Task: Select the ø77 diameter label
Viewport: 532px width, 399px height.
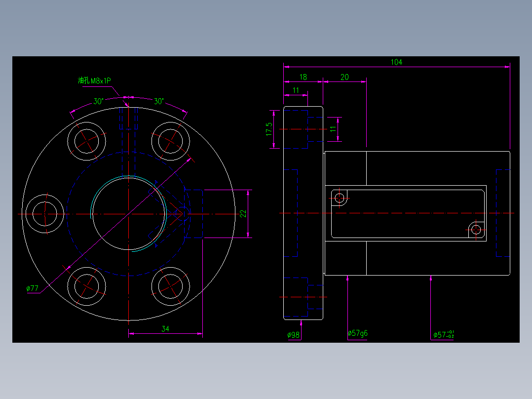Action: [32, 288]
